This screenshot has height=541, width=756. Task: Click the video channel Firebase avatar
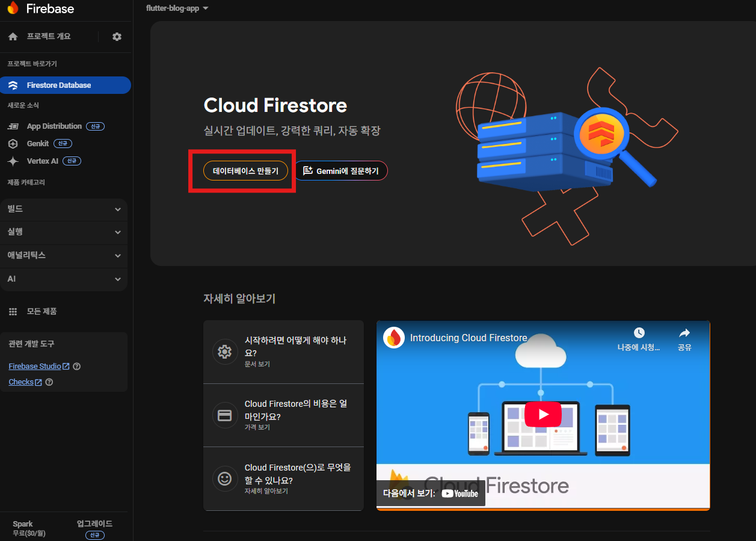394,338
